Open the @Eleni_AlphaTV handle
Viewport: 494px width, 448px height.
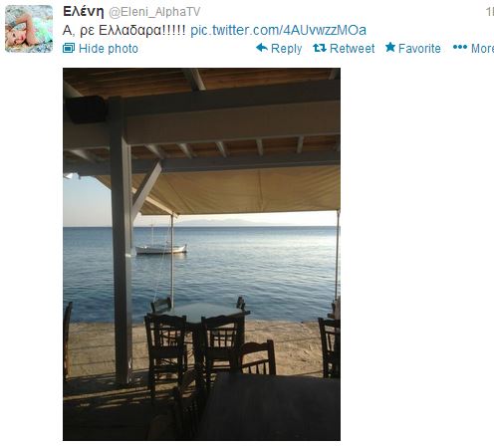(154, 12)
